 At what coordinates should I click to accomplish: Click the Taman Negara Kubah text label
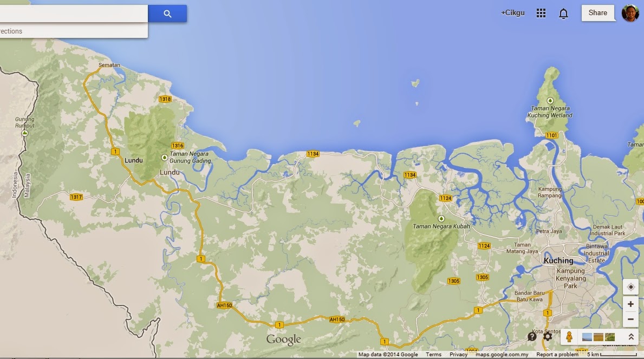click(x=441, y=226)
